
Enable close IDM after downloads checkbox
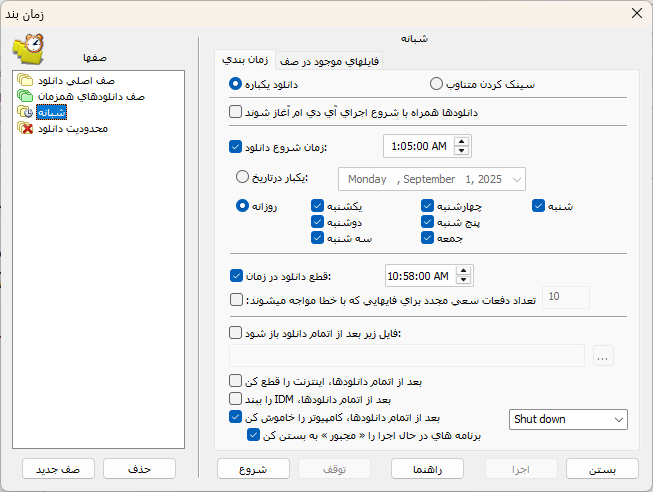(235, 399)
